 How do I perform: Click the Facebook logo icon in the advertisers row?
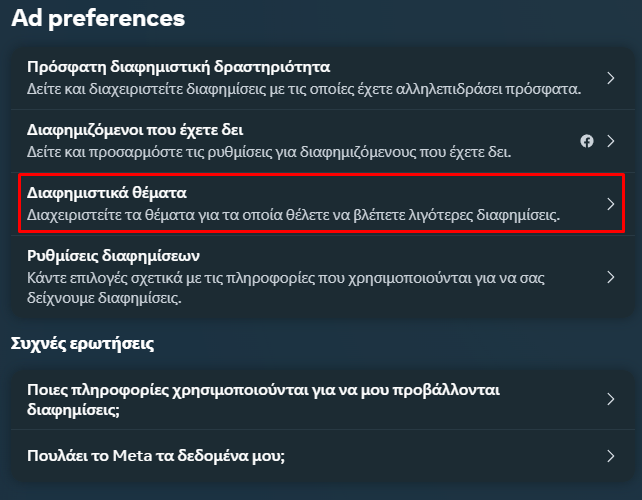[587, 141]
